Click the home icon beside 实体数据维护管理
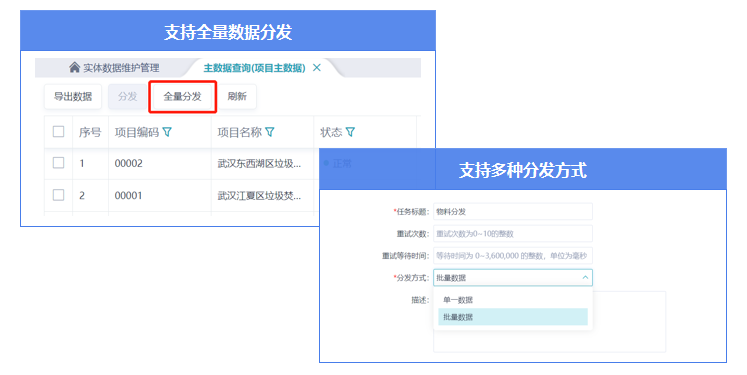 click(x=74, y=67)
